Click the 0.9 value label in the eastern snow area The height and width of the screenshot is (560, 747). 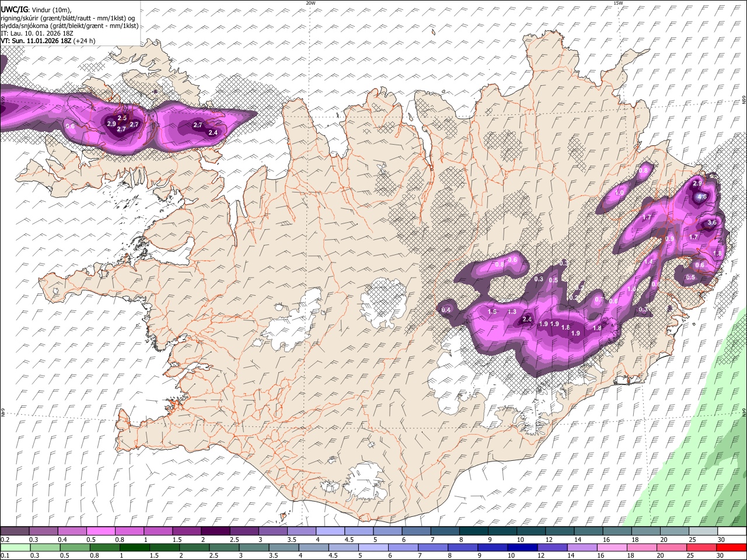[x=669, y=239]
